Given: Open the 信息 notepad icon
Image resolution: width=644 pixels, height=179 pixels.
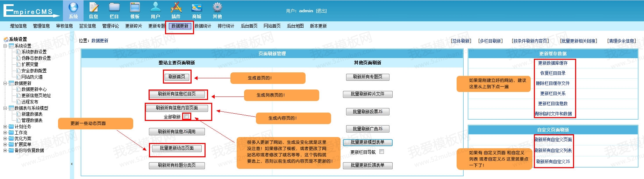Looking at the screenshot, I should pyautogui.click(x=94, y=7).
